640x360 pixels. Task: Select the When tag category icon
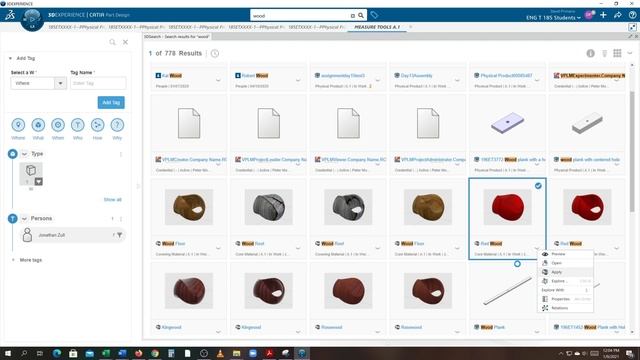[58, 125]
